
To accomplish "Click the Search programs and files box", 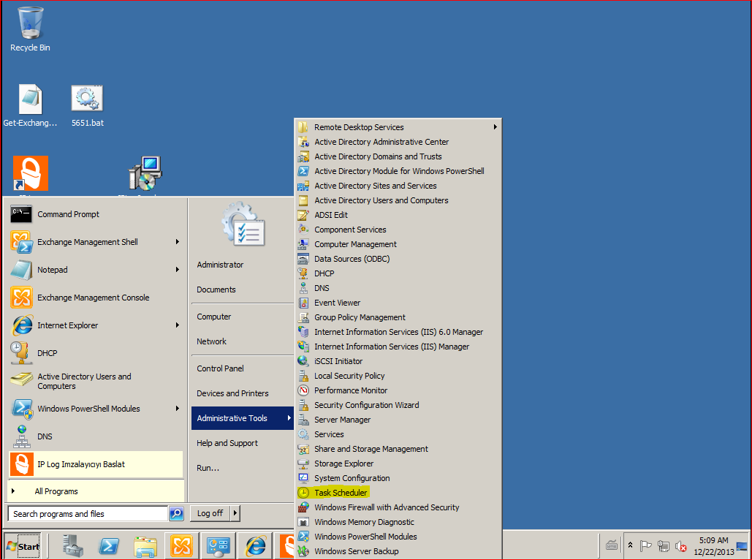I will [88, 514].
